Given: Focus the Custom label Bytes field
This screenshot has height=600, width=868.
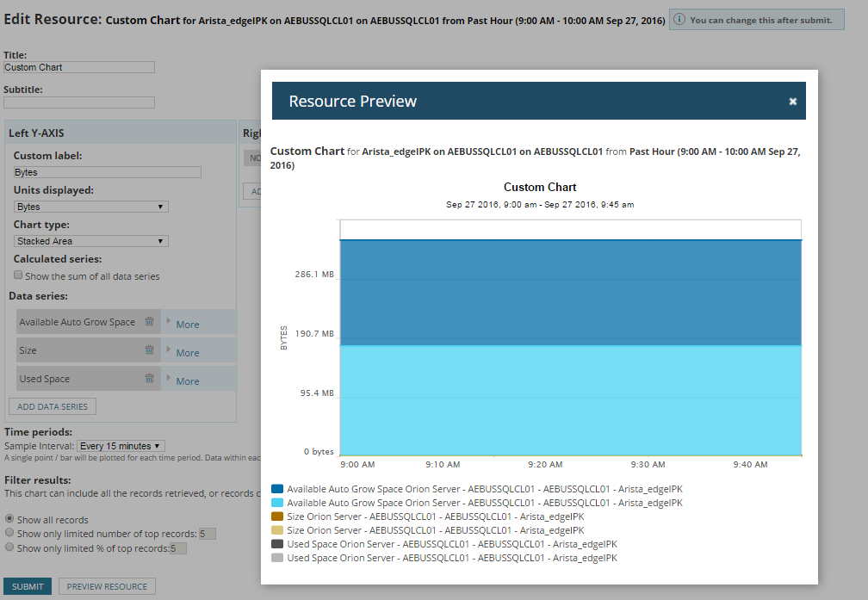Looking at the screenshot, I should click(x=108, y=172).
